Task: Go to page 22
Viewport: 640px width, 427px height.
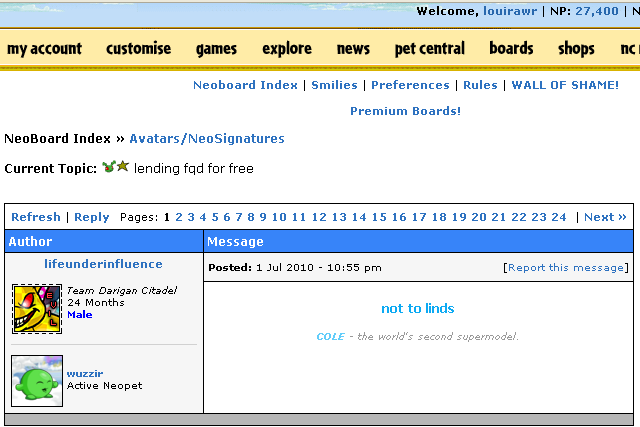Action: coord(519,217)
